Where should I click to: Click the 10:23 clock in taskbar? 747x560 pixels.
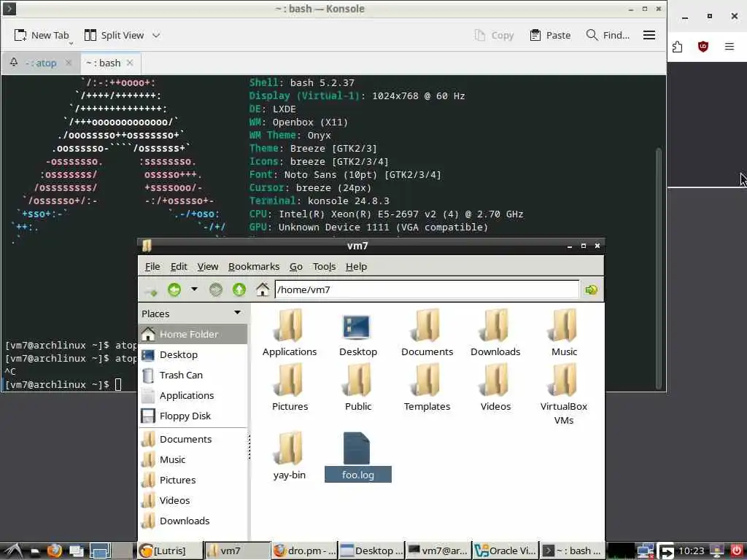[691, 551]
